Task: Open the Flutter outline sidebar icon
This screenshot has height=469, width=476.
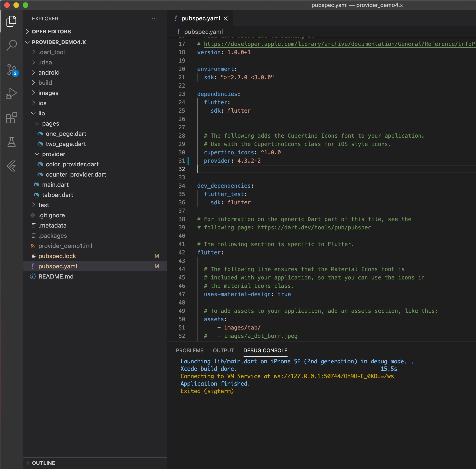Action: click(x=11, y=166)
